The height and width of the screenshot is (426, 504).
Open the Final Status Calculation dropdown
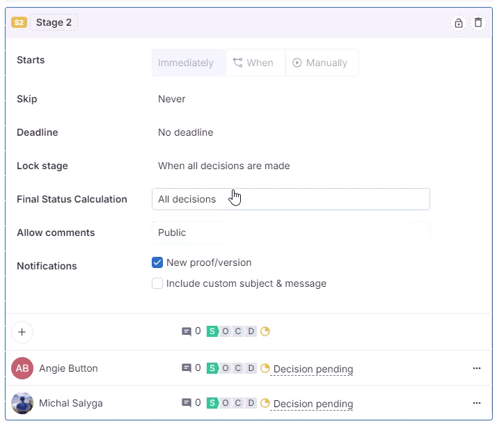click(x=290, y=199)
